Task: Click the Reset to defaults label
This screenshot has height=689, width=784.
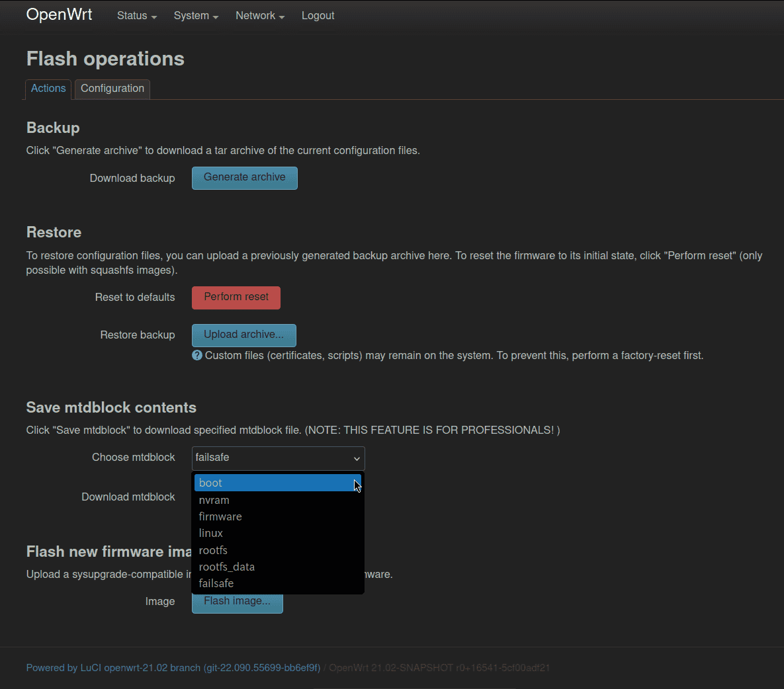Action: 135,298
